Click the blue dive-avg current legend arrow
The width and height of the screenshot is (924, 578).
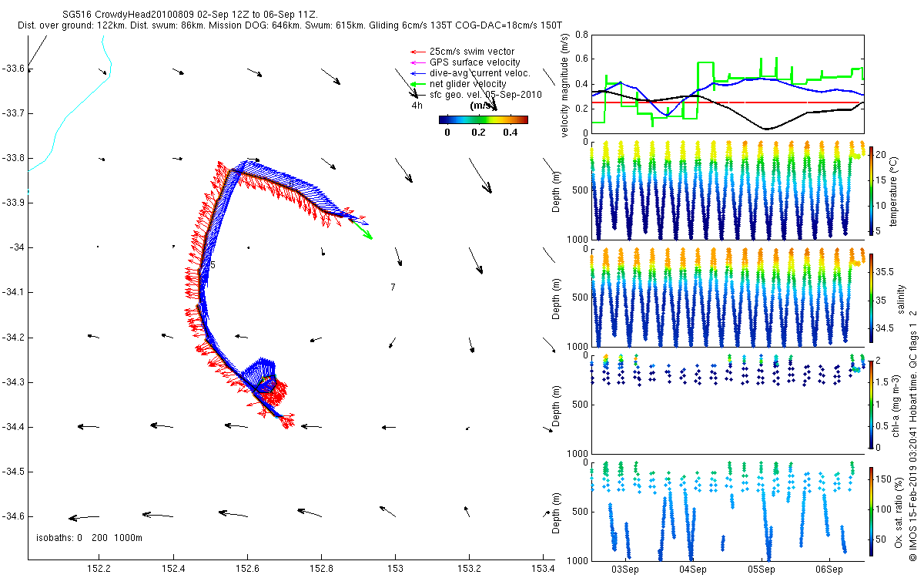coord(417,73)
